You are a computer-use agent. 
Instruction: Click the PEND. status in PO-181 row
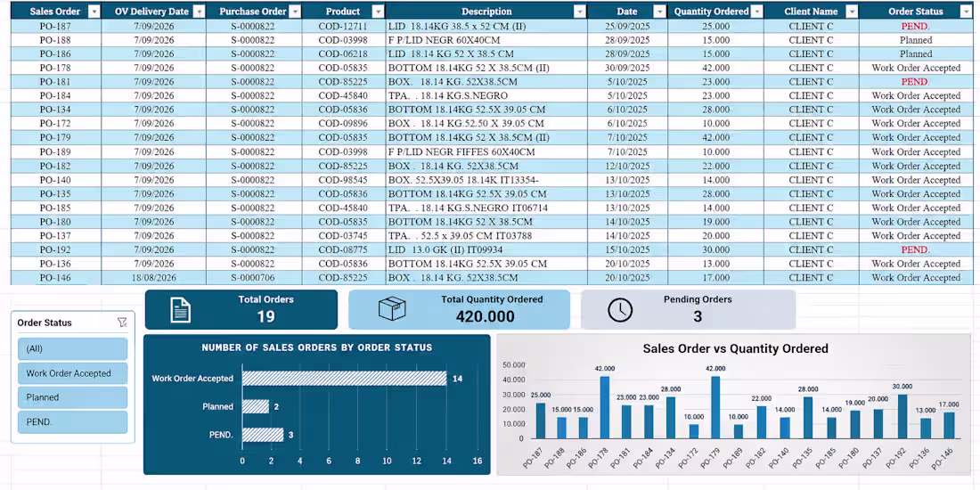coord(916,81)
